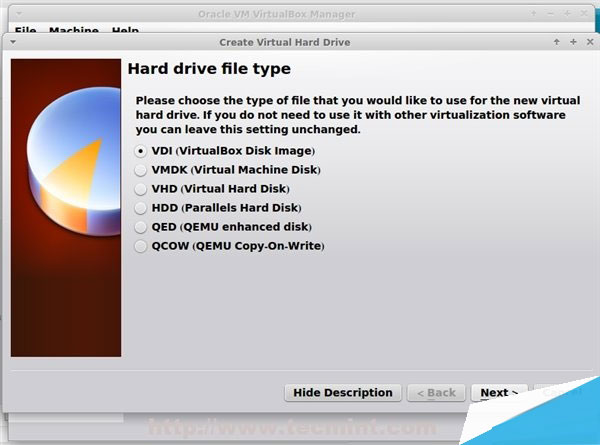Pick the VHD (Virtual Hard Disk) option
The image size is (600, 445).
212,189
